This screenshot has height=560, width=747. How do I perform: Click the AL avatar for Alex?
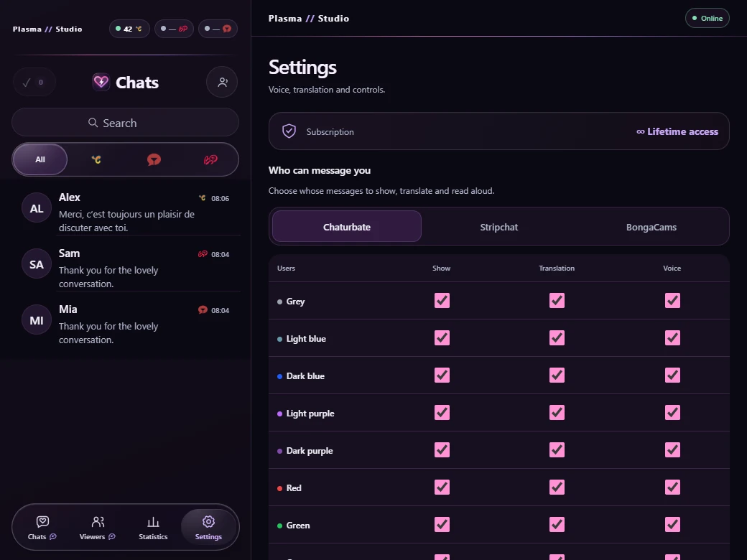(x=37, y=208)
